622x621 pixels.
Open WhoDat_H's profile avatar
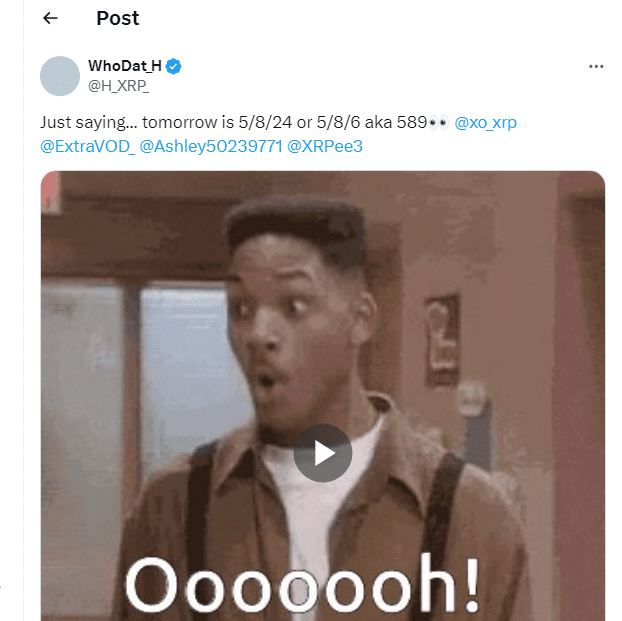pos(60,76)
